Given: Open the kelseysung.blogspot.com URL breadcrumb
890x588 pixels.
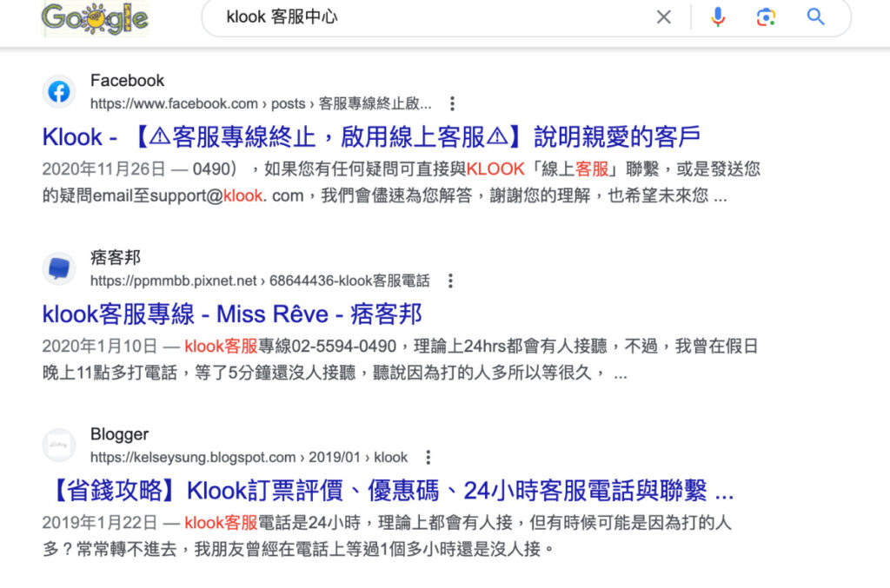Looking at the screenshot, I should (x=249, y=457).
